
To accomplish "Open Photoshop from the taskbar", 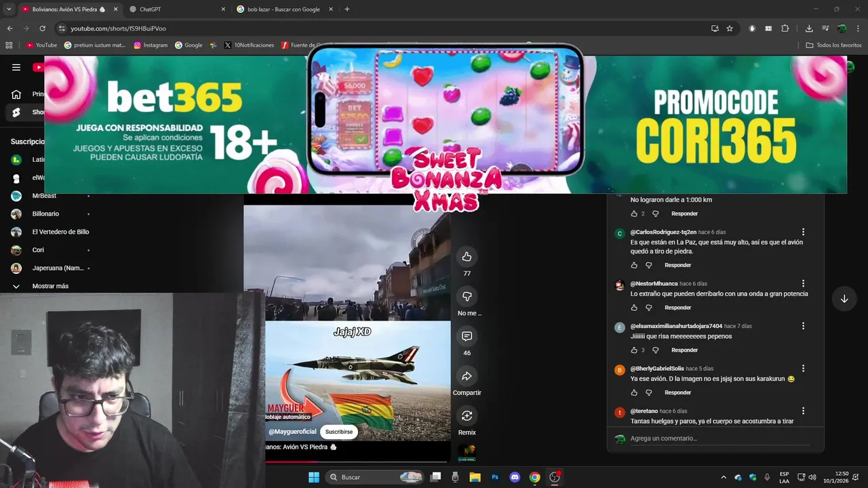I will tap(495, 477).
